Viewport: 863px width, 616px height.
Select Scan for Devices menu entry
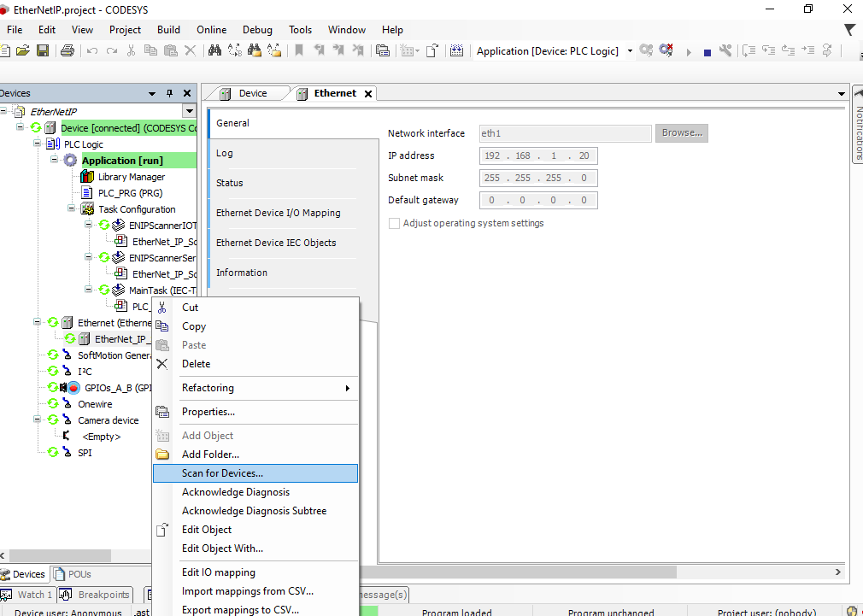[x=222, y=473]
